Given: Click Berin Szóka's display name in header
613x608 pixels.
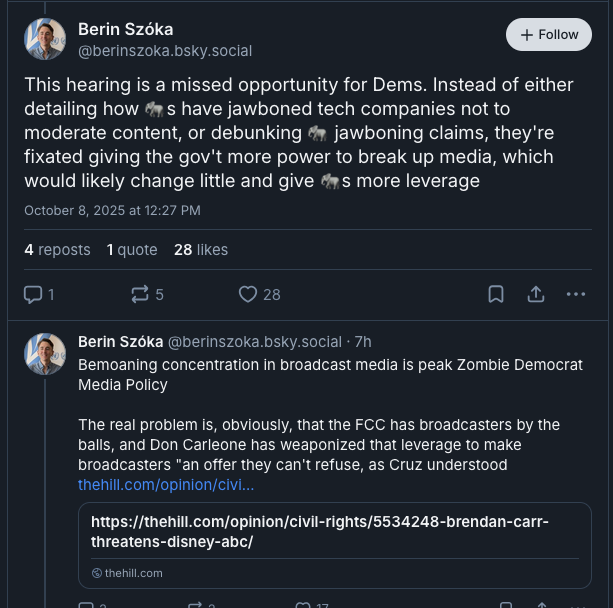Looking at the screenshot, I should (125, 29).
